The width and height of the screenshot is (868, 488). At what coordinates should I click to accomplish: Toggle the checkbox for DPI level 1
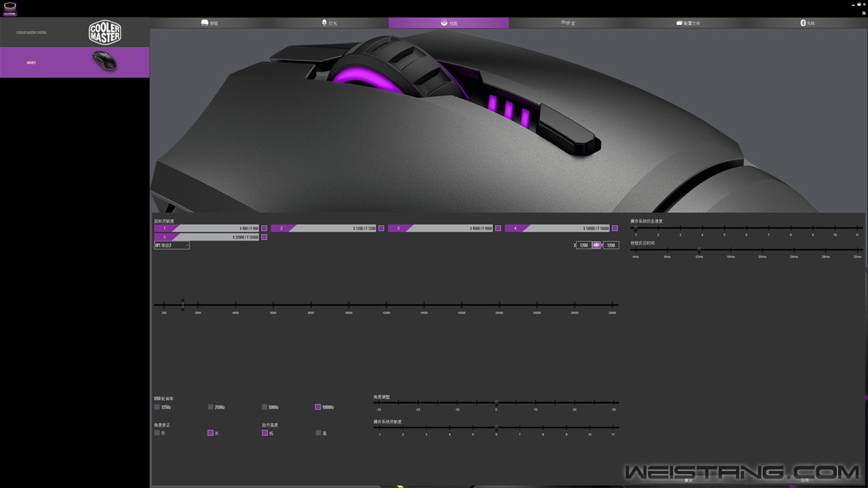click(x=264, y=228)
